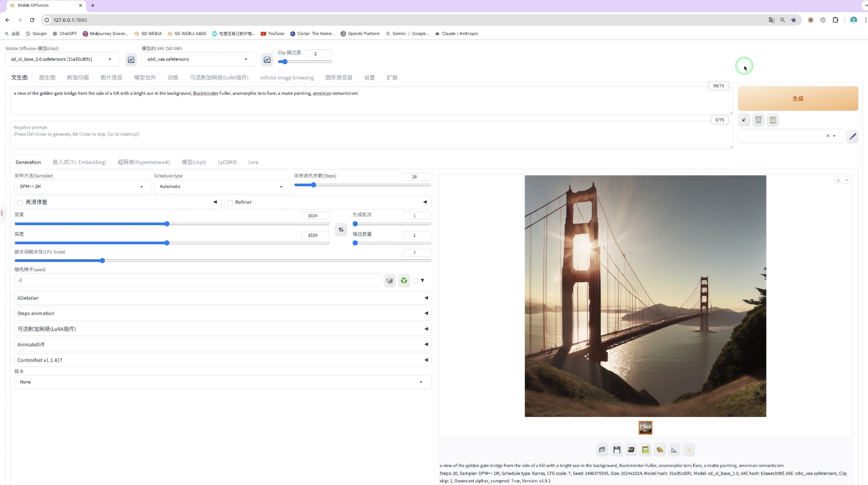Viewport: 868px width, 485px height.
Task: Refresh the Stable Diffusion checkpoint list
Action: (x=131, y=59)
